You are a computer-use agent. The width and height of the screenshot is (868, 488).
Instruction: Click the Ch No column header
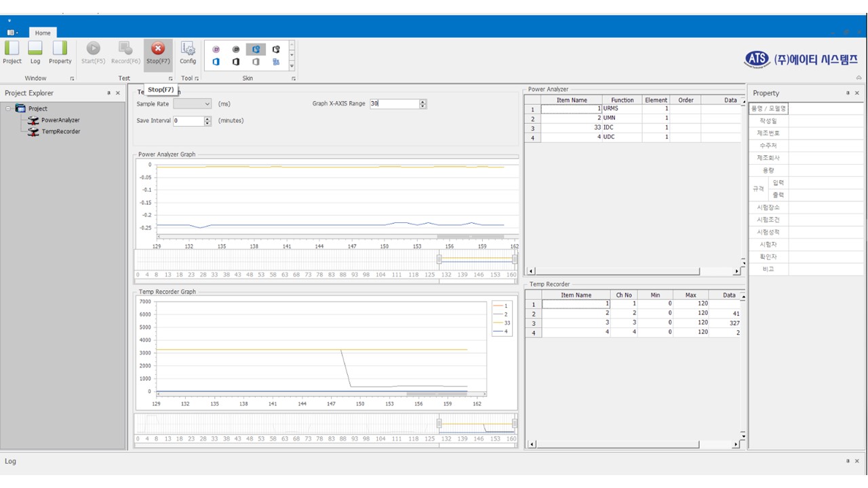(623, 295)
